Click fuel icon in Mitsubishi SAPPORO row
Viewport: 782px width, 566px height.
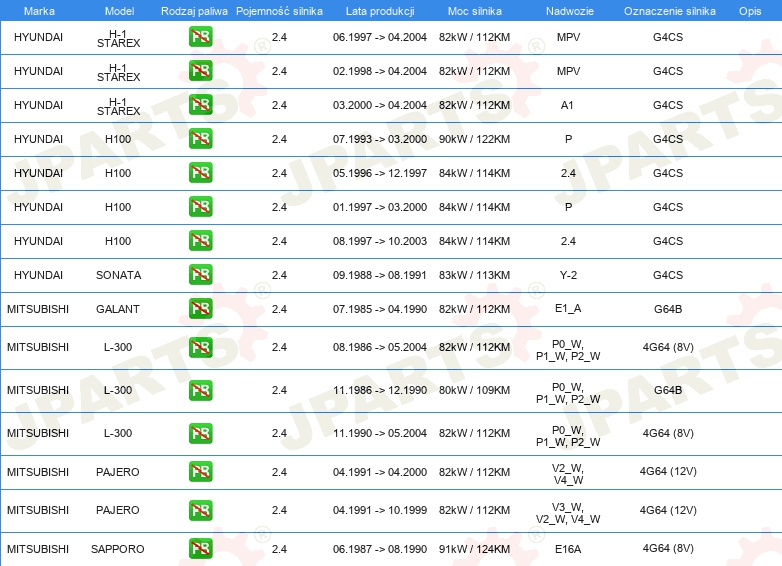click(200, 549)
